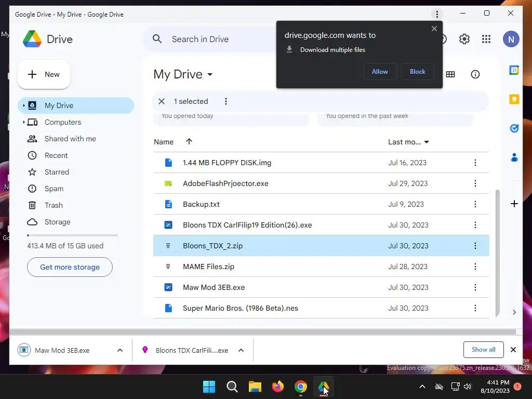Open File Explorer from taskbar
The width and height of the screenshot is (532, 399).
pos(255,387)
